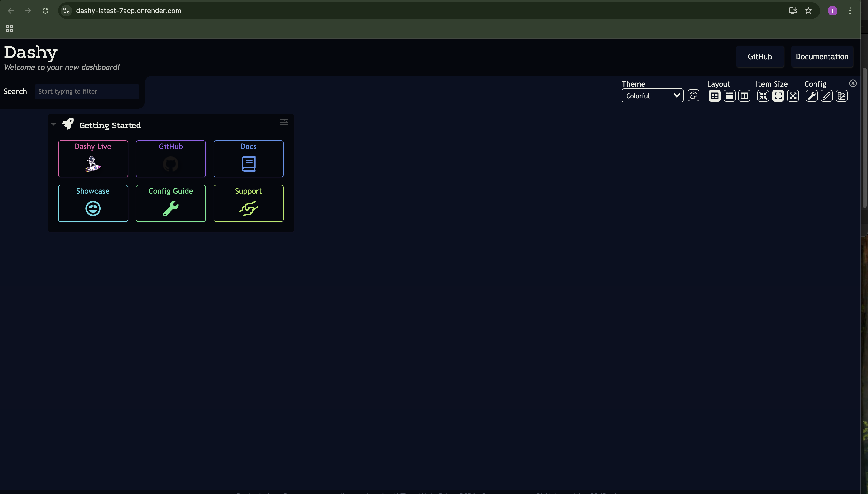
Task: Open the Showcase tile
Action: pos(93,203)
